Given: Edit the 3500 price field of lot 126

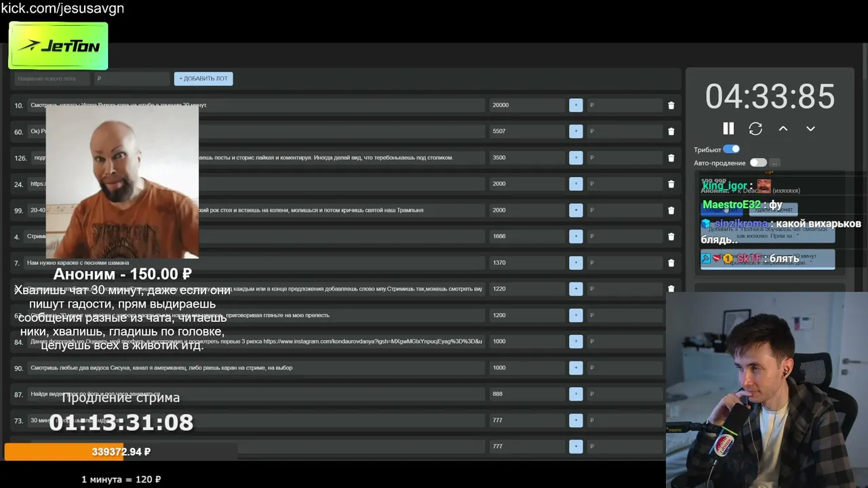Looking at the screenshot, I should [527, 157].
